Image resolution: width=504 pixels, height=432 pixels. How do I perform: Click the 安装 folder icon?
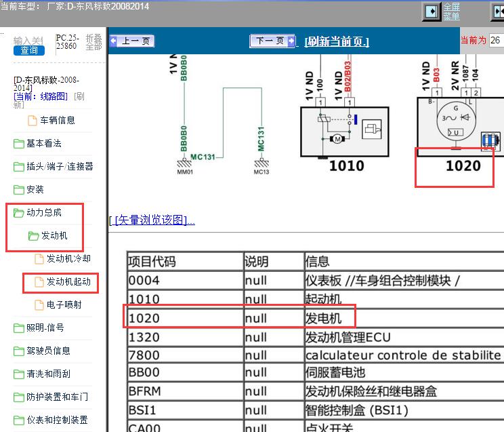19,190
